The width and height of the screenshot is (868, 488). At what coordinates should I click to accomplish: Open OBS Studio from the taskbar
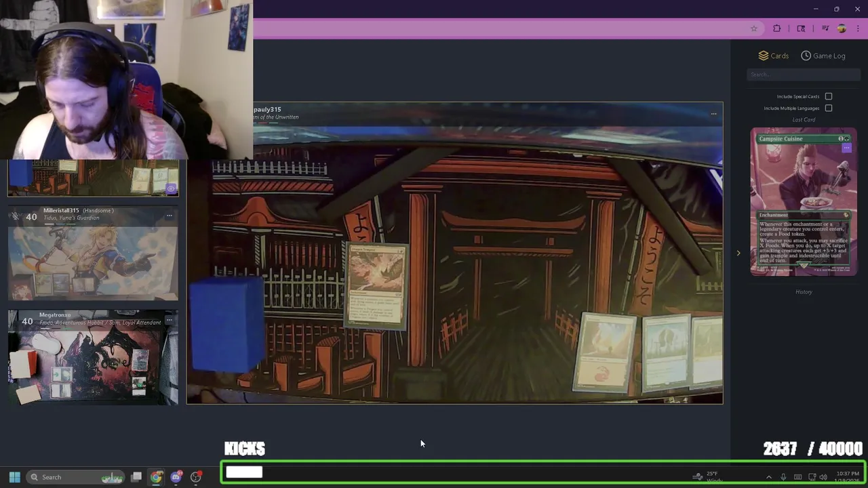coord(196,477)
